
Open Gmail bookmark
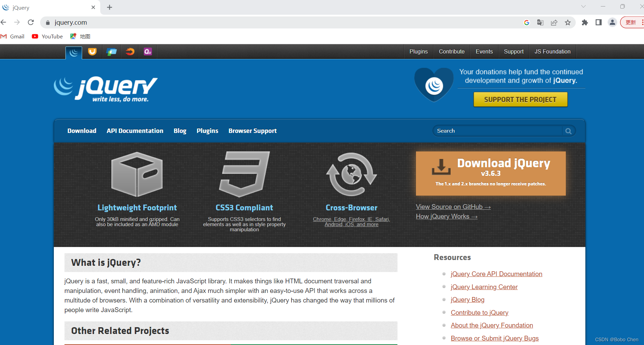pyautogui.click(x=12, y=36)
